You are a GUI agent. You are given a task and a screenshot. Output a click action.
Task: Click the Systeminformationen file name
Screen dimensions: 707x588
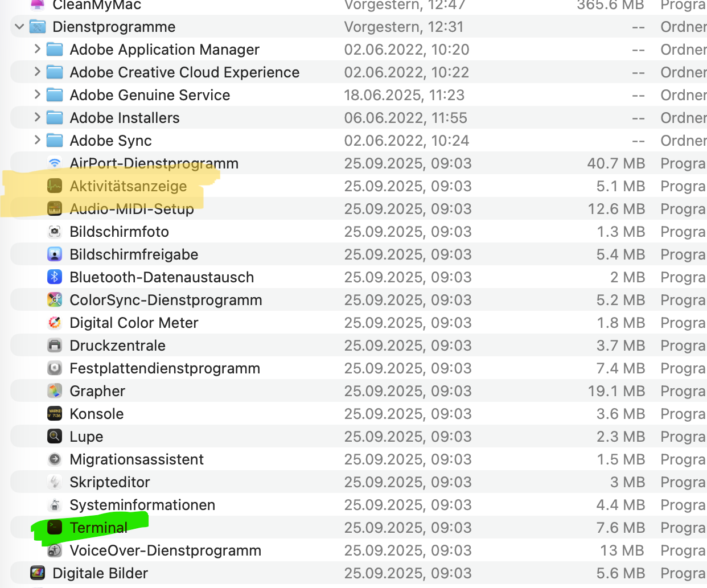tap(142, 505)
